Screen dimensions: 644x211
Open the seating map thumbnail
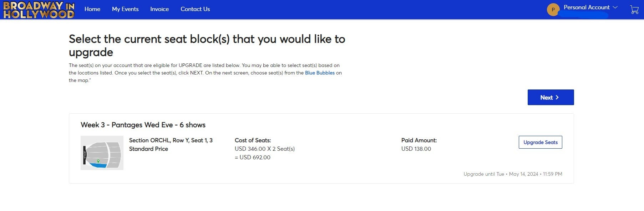(102, 153)
